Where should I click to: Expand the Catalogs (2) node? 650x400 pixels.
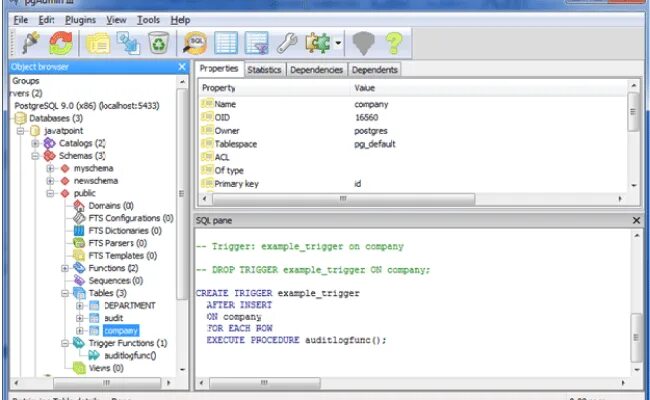[x=35, y=143]
